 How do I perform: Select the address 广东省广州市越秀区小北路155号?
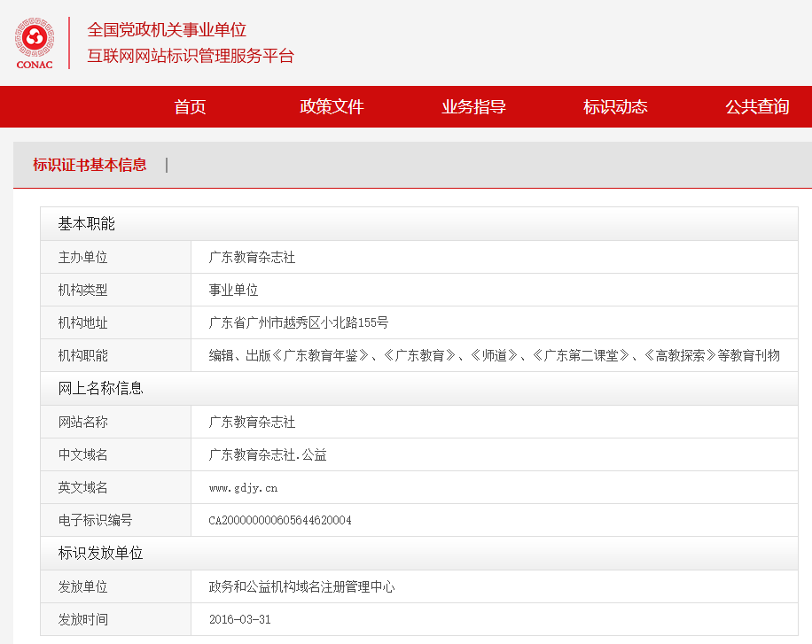click(299, 323)
